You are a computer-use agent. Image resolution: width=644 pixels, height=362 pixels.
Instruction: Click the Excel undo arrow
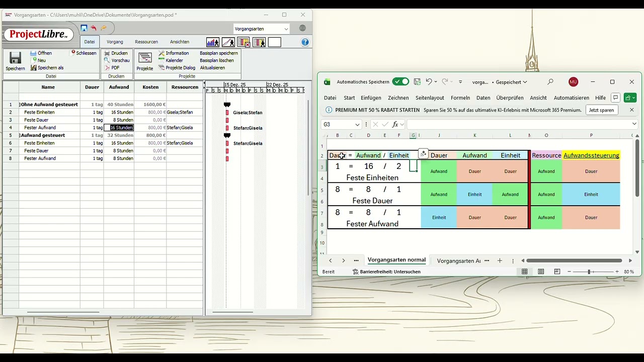coord(428,81)
